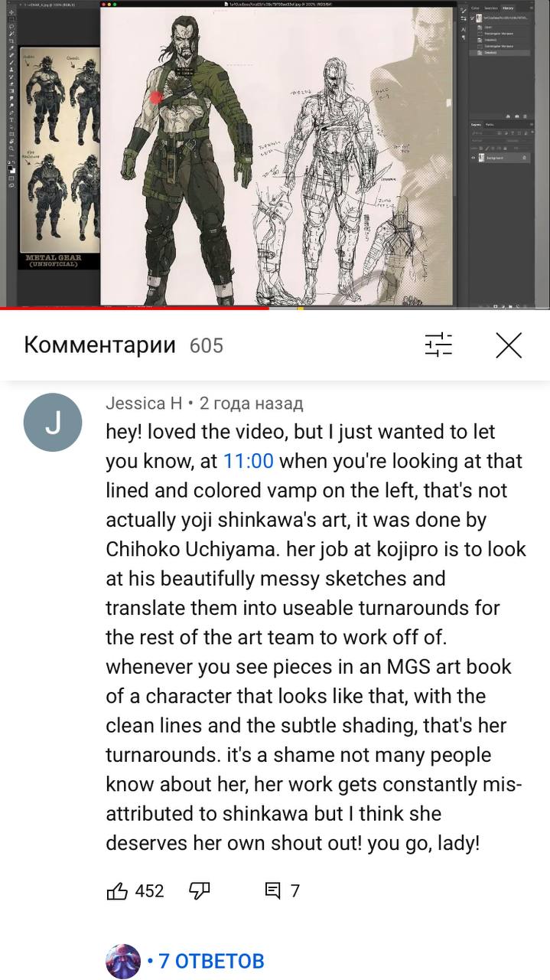Switch to the History tab in Photoshop panel
This screenshot has height=980, width=550.
pyautogui.click(x=508, y=8)
